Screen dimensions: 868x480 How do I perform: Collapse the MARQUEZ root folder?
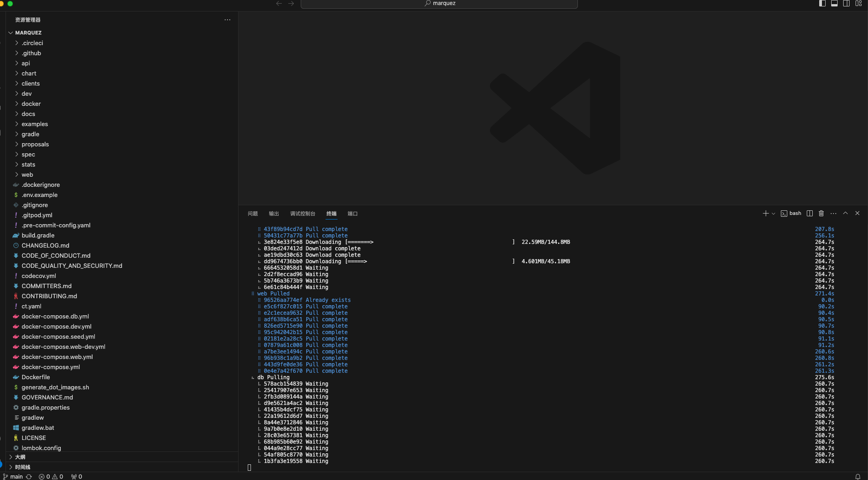[122, 33]
